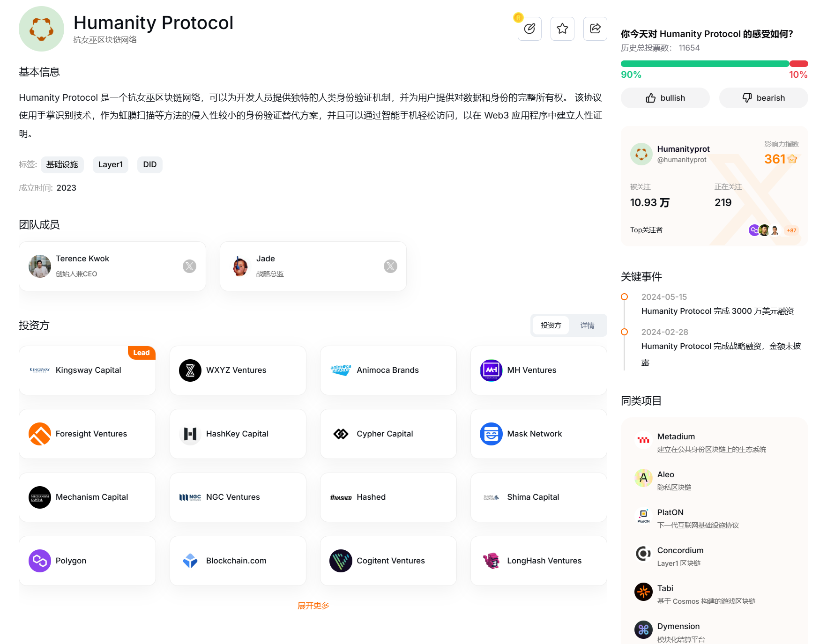
Task: Click the 成立时间 2023 founding year
Action: click(x=47, y=188)
